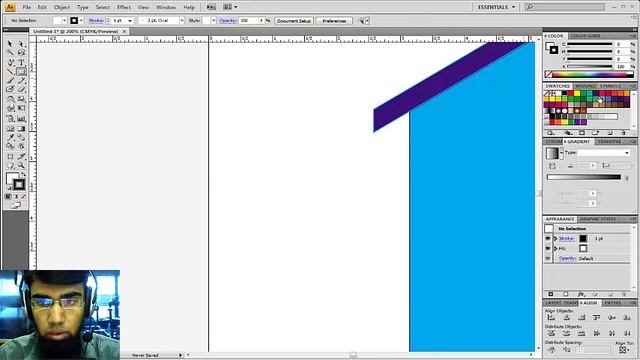
Task: Open the Effect menu
Action: tap(124, 7)
